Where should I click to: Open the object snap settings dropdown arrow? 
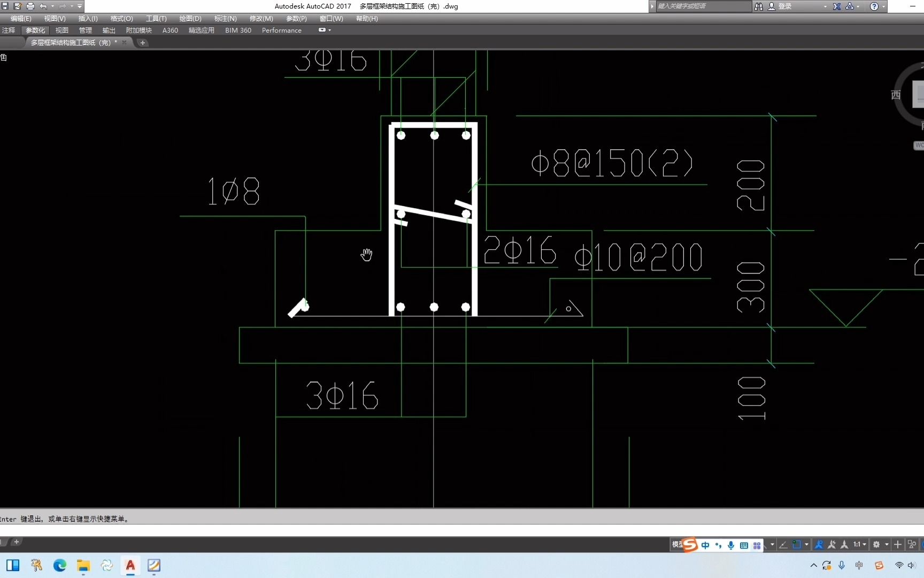[x=806, y=544]
